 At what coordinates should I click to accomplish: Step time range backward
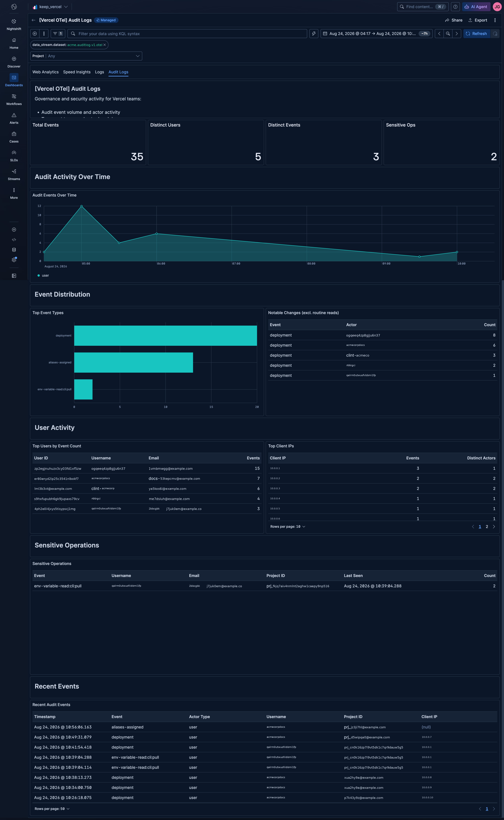(439, 34)
